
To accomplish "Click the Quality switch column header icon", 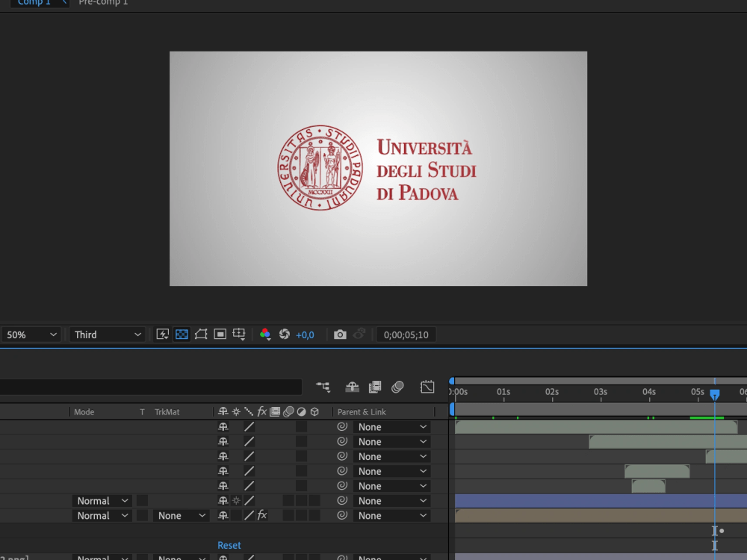I will click(x=249, y=412).
